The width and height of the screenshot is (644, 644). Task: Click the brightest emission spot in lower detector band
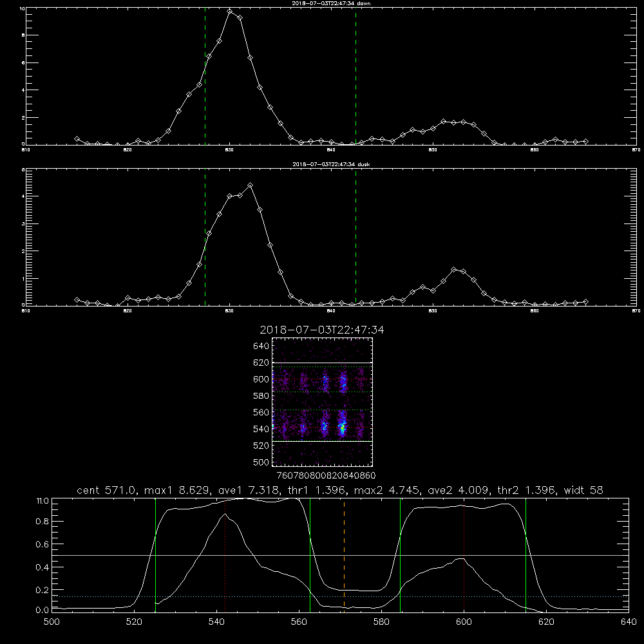click(342, 428)
